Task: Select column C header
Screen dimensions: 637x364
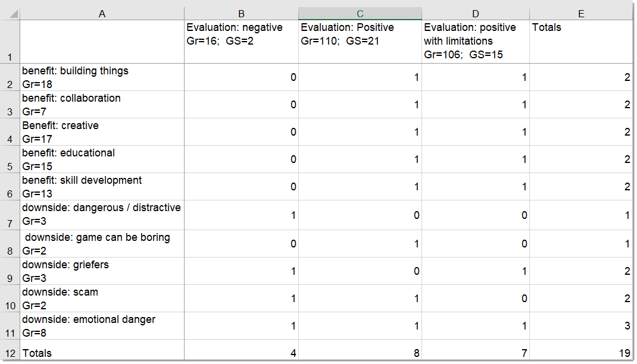Action: tap(360, 14)
